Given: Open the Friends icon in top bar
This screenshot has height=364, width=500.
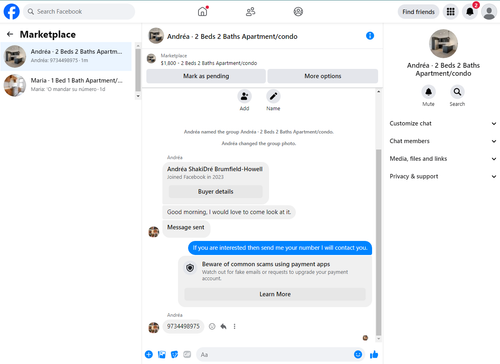Looking at the screenshot, I should pos(250,12).
